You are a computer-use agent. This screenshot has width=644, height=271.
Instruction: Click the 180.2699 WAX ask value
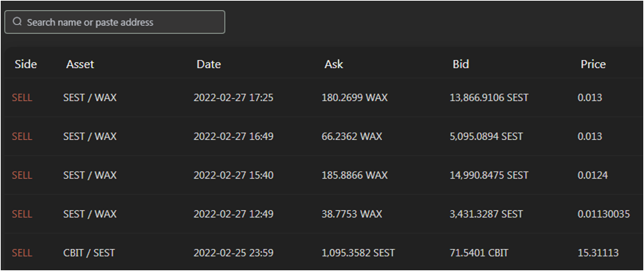click(x=354, y=97)
